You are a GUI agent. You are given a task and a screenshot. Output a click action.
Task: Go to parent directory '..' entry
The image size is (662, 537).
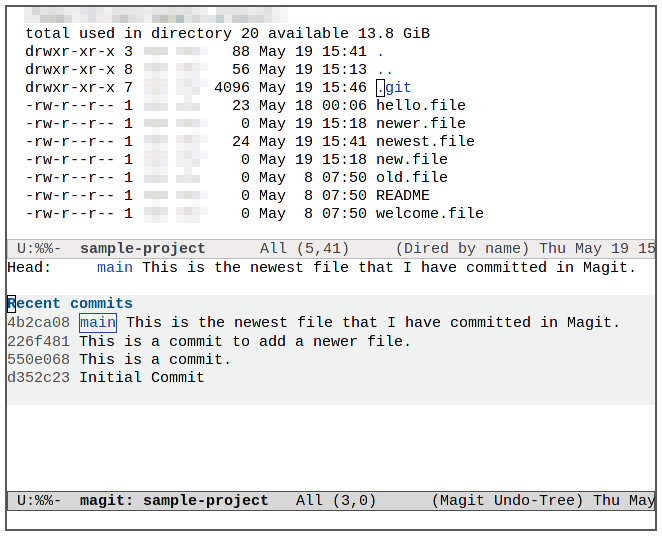pyautogui.click(x=384, y=69)
